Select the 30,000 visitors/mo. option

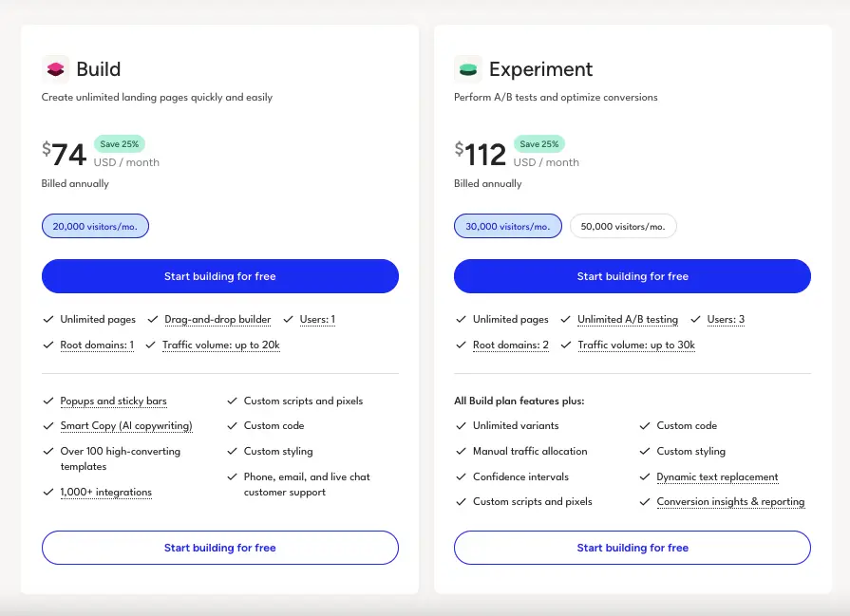(508, 226)
